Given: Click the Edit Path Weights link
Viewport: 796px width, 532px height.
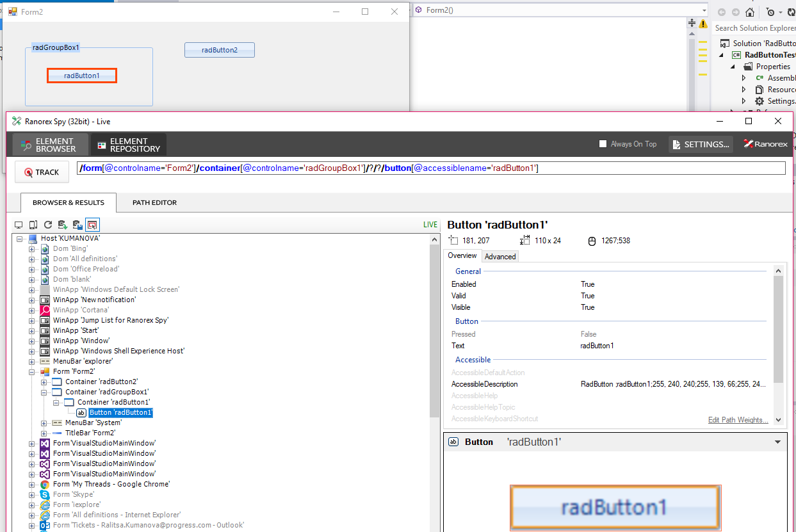Looking at the screenshot, I should 738,420.
